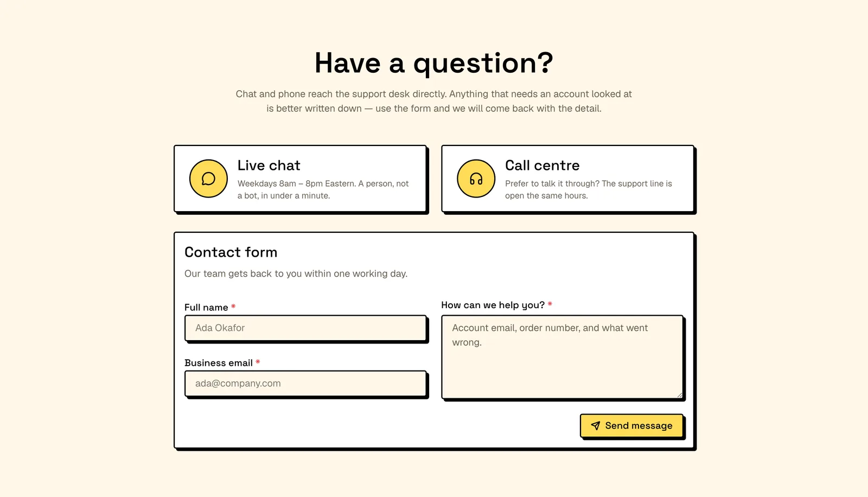
Task: Click the Business email field label
Action: pos(219,363)
